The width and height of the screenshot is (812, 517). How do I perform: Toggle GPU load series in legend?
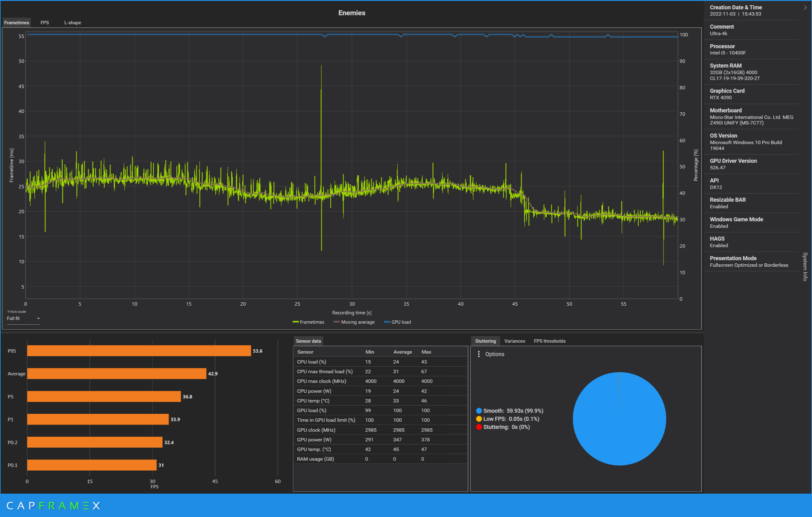pos(397,322)
